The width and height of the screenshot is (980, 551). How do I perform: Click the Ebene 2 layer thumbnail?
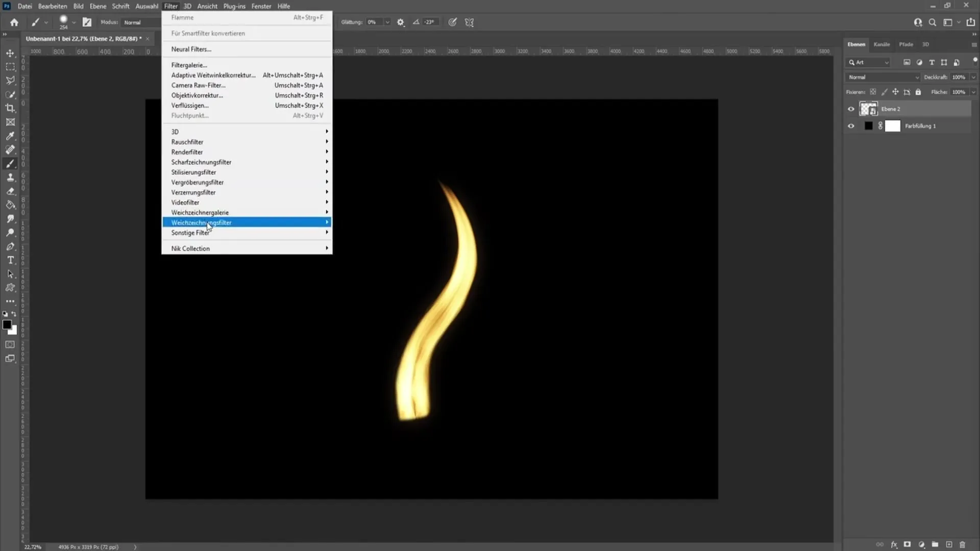pos(868,109)
